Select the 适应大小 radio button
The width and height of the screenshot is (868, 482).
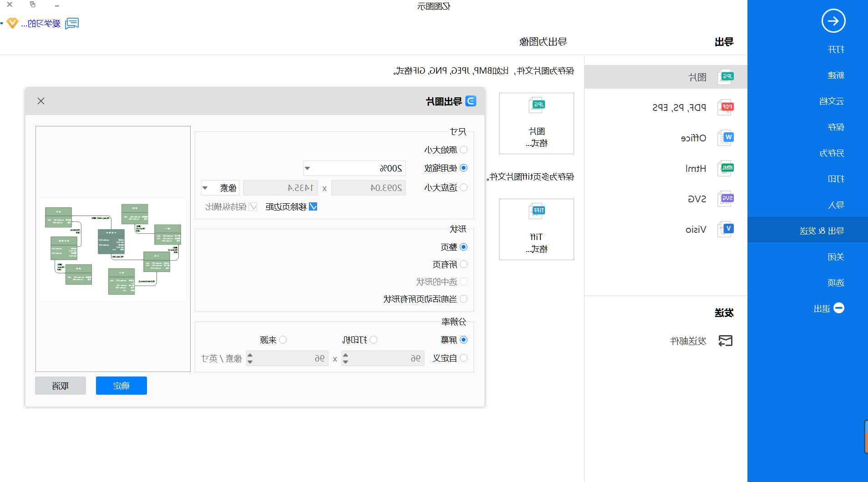(464, 187)
